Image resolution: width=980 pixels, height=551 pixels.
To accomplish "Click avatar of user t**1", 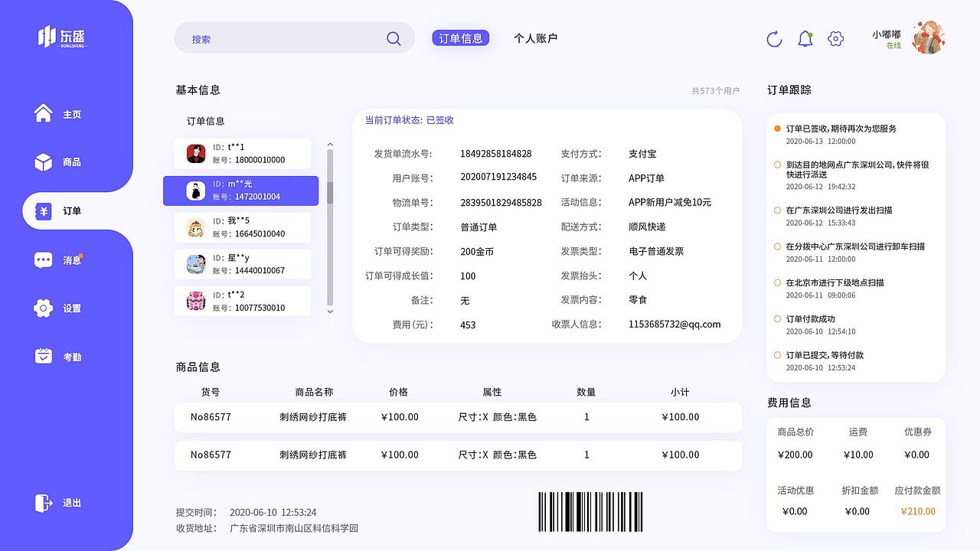I will 196,153.
